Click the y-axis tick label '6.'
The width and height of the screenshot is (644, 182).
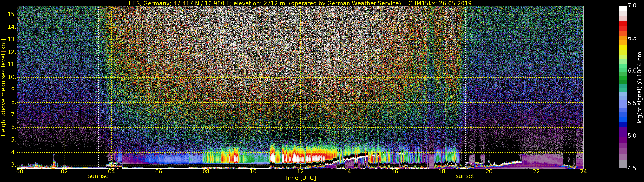click(13, 127)
